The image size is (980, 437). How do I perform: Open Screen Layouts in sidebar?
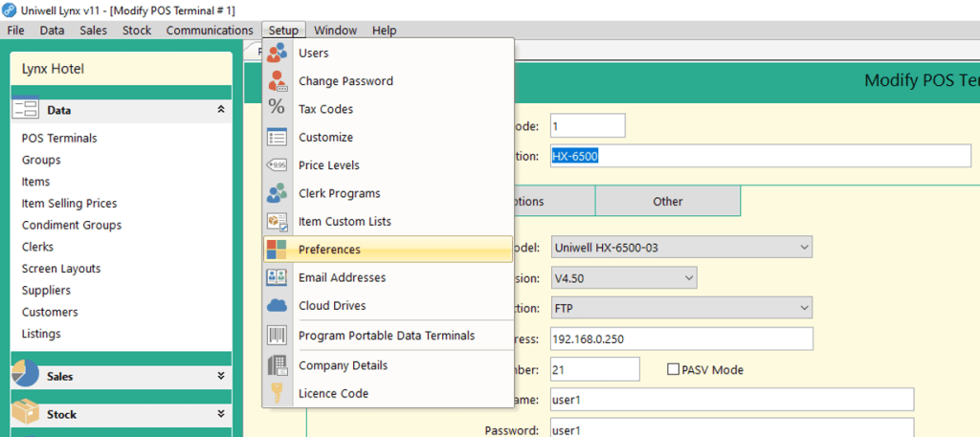click(x=61, y=269)
